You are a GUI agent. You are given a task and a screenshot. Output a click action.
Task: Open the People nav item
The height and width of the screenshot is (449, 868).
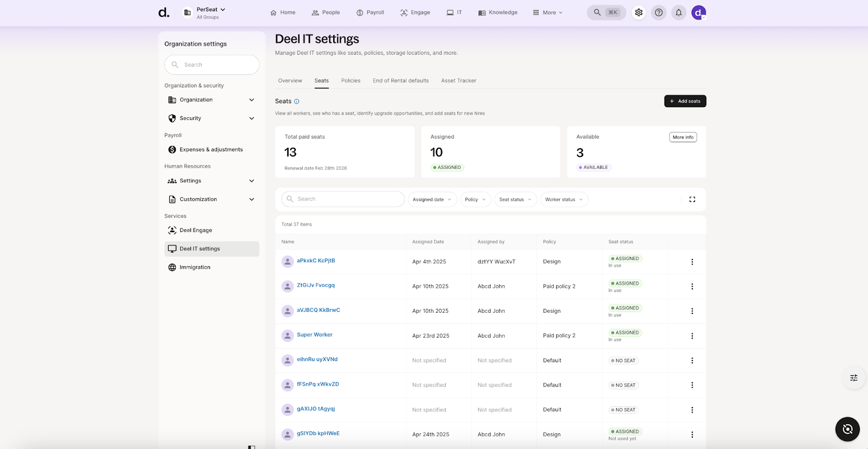click(325, 12)
